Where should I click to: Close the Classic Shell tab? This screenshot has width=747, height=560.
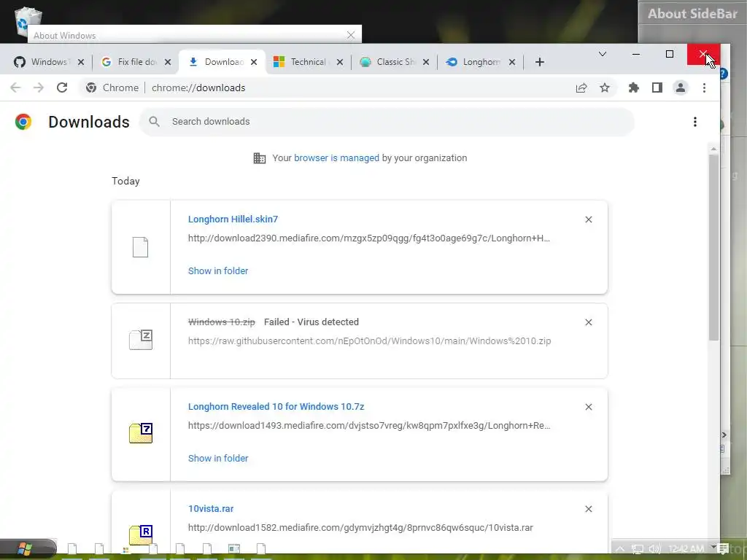[426, 62]
